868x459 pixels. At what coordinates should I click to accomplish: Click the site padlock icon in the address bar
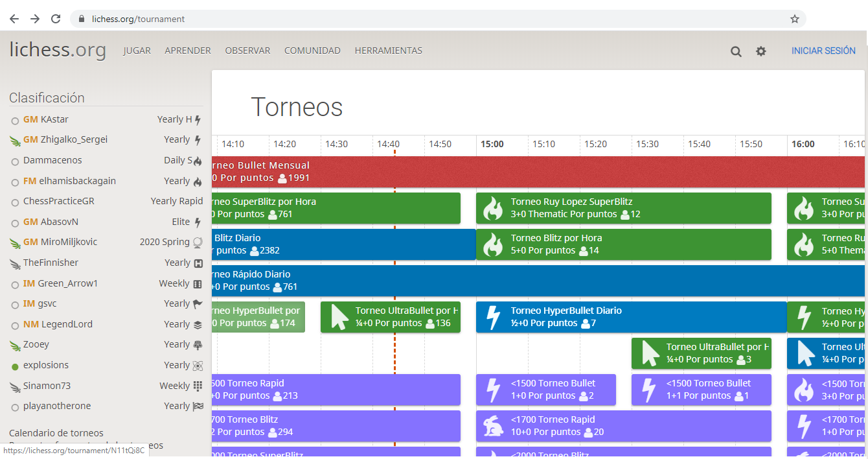[82, 19]
